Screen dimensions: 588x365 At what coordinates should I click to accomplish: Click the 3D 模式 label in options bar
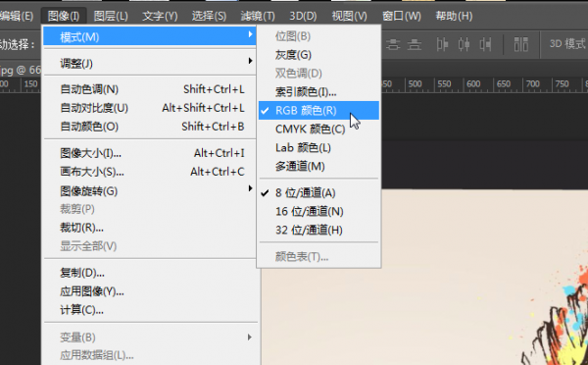[567, 44]
